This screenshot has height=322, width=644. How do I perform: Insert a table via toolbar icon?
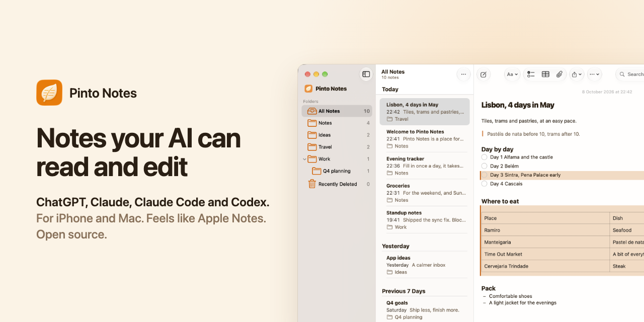click(545, 74)
